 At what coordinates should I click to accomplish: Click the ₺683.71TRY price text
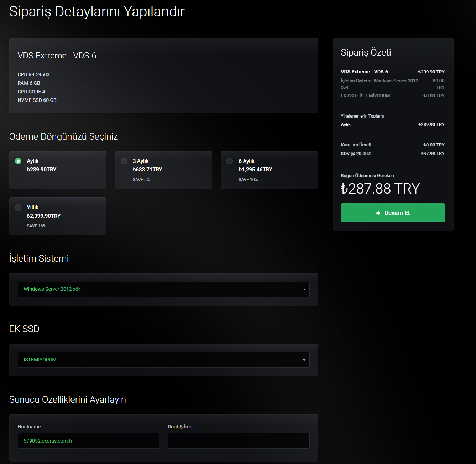pos(147,170)
